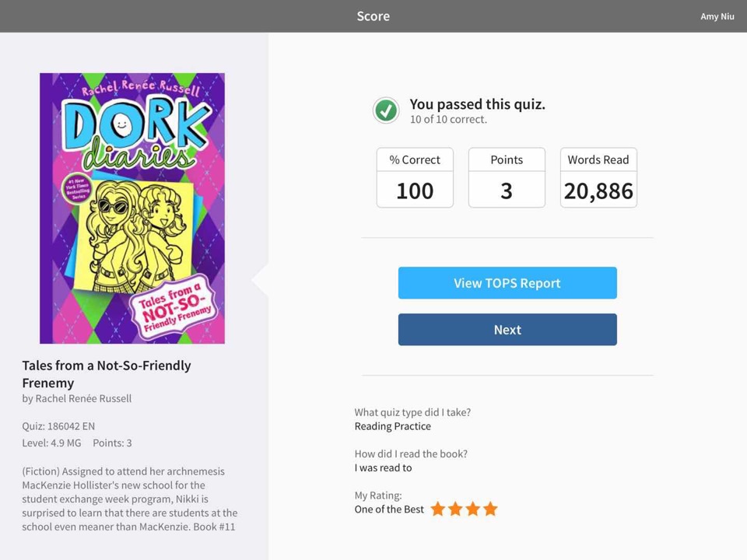Click author name Rachel Renée Russell
Screen dimensions: 747x560
pos(83,398)
